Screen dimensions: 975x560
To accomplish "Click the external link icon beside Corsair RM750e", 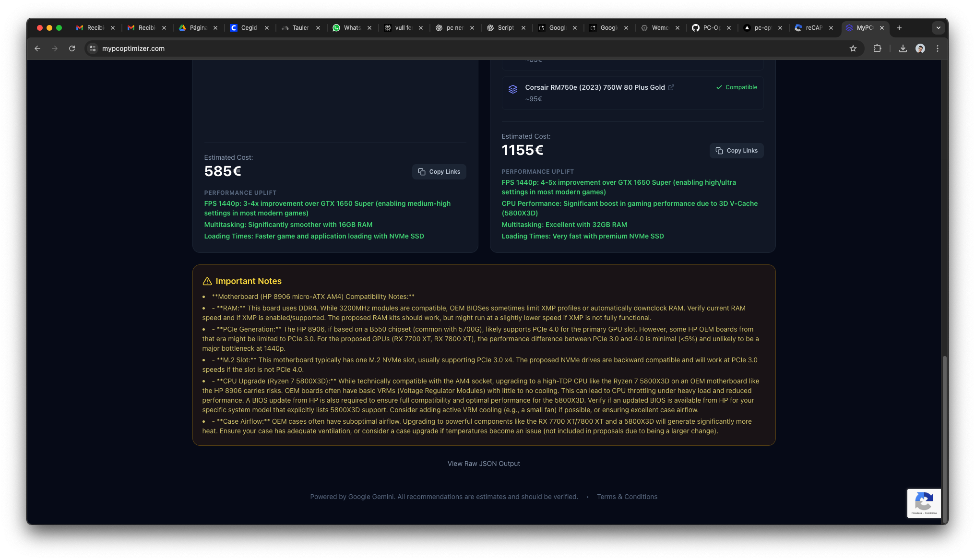I will [x=671, y=87].
